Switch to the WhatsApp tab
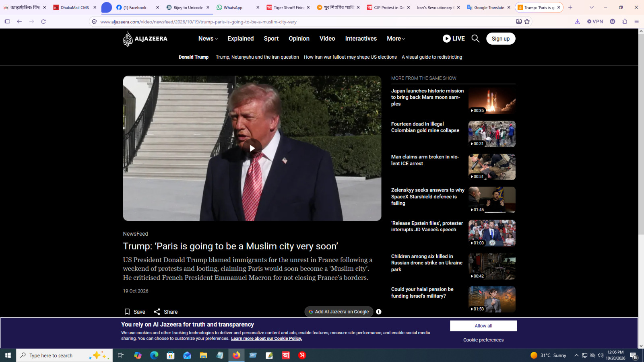Image resolution: width=644 pixels, height=362 pixels. [237, 7]
